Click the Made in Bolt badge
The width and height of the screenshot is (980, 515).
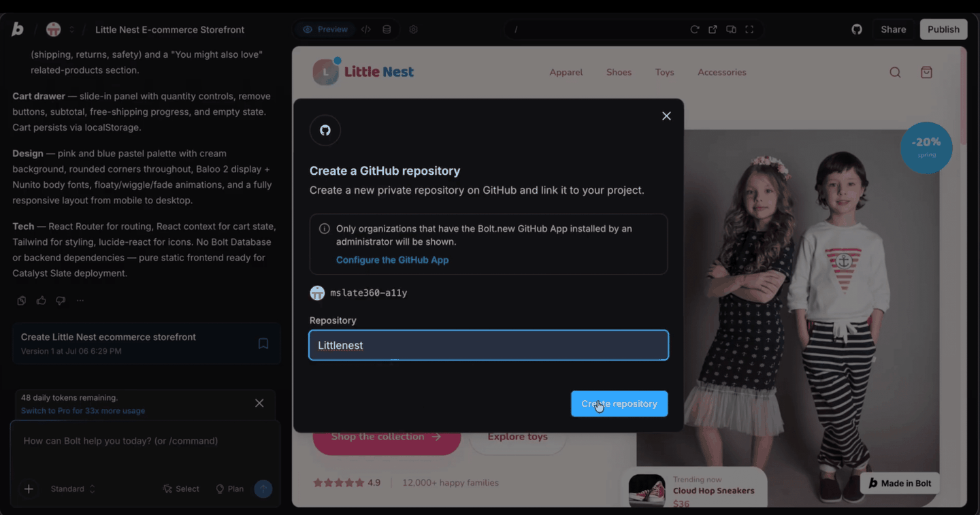click(x=900, y=484)
